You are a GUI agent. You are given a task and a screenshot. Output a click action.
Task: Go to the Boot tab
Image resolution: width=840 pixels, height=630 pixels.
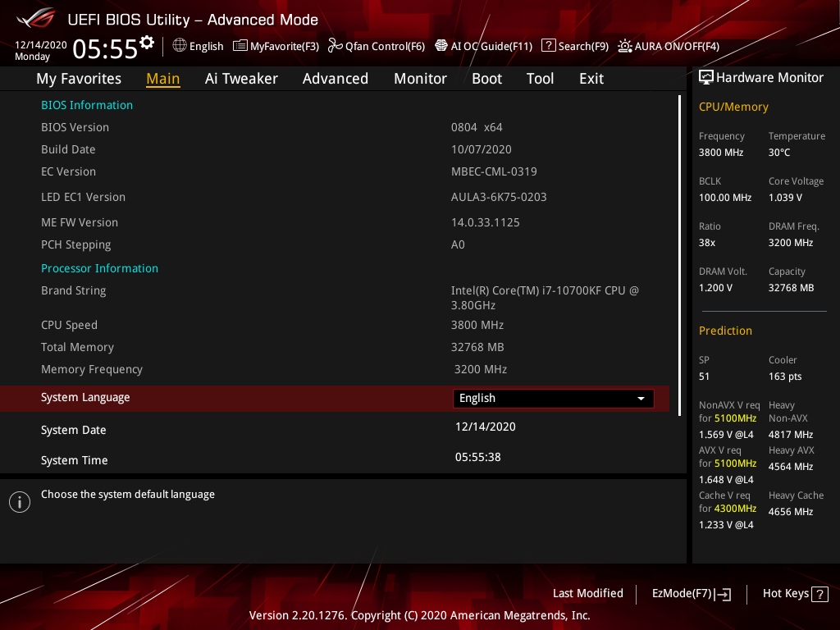[x=486, y=79]
